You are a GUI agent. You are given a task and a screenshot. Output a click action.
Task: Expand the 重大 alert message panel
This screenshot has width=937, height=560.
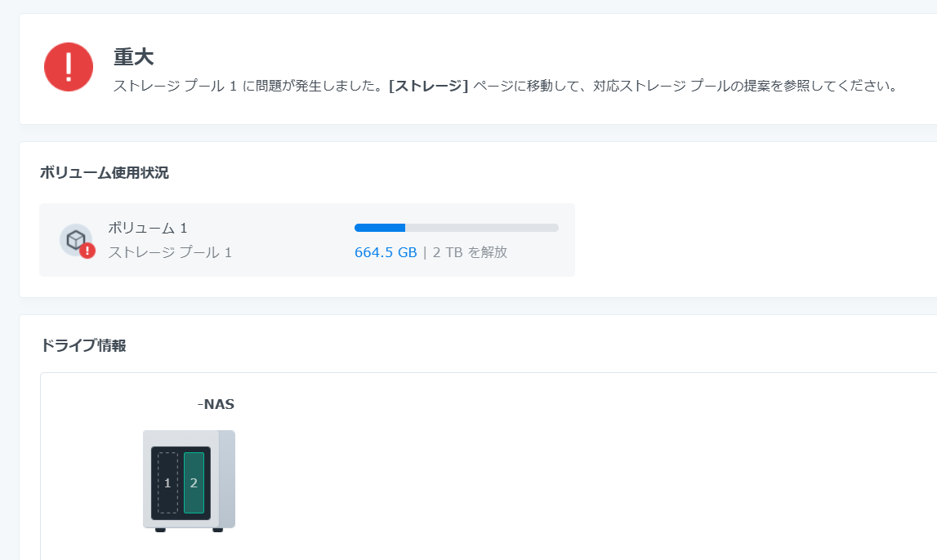click(478, 69)
